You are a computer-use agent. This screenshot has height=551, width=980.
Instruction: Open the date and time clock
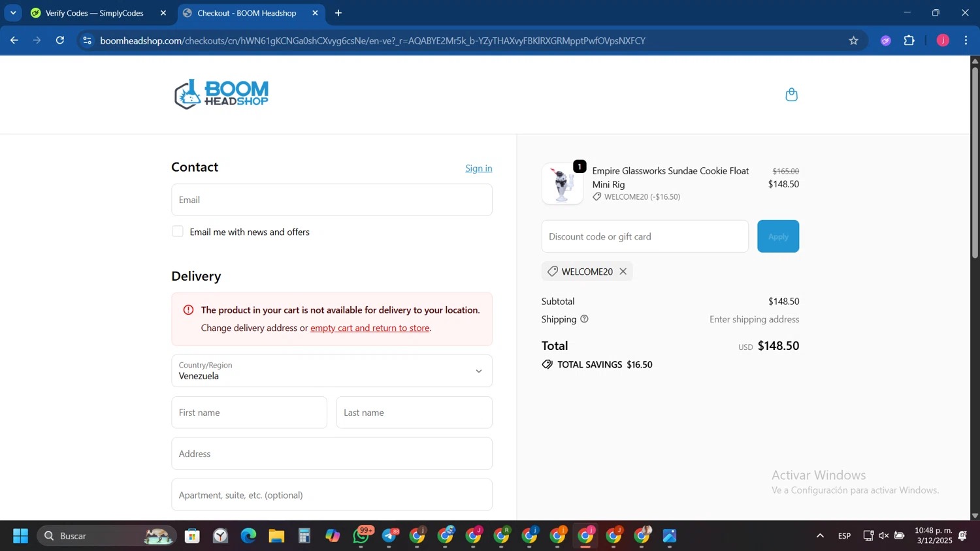coord(934,536)
